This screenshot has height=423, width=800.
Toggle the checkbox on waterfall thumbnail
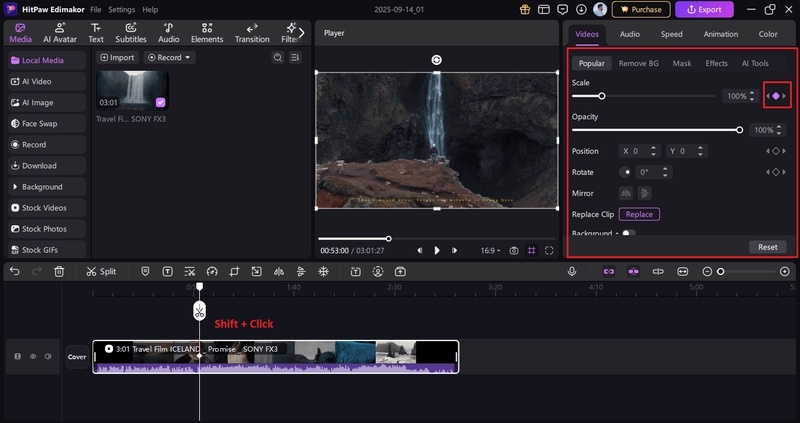160,103
